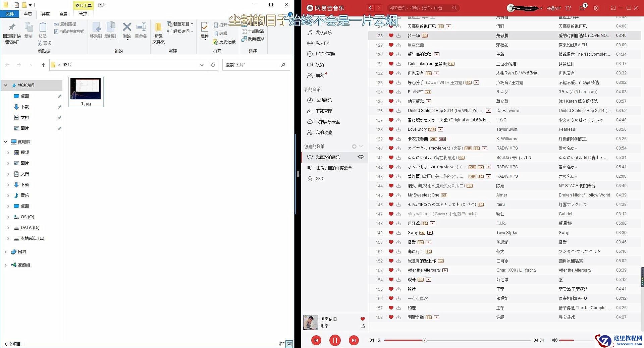Switch to the 查看 ribbon tab
The image size is (644, 348).
point(63,14)
